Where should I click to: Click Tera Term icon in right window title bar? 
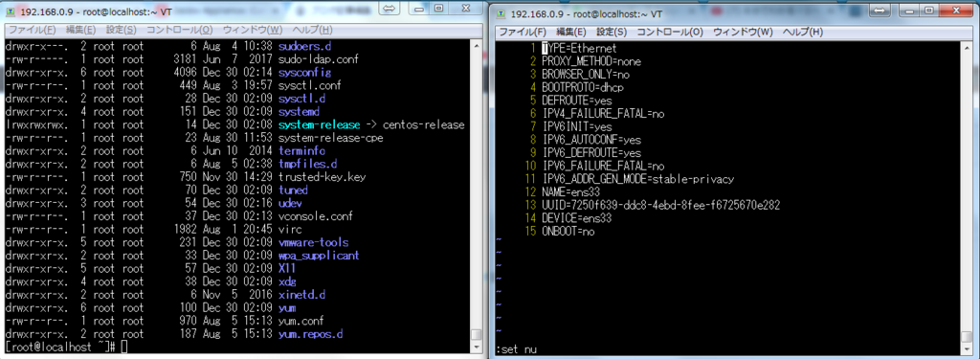[x=501, y=13]
